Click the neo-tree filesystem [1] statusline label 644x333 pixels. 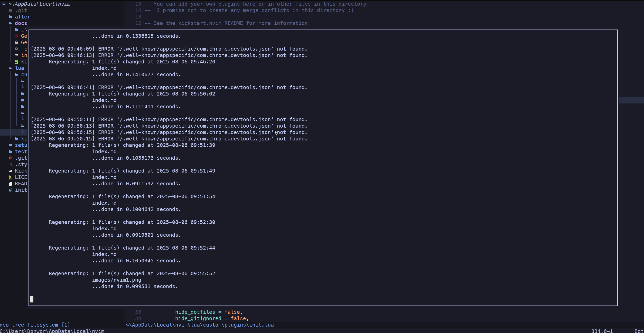[35, 325]
